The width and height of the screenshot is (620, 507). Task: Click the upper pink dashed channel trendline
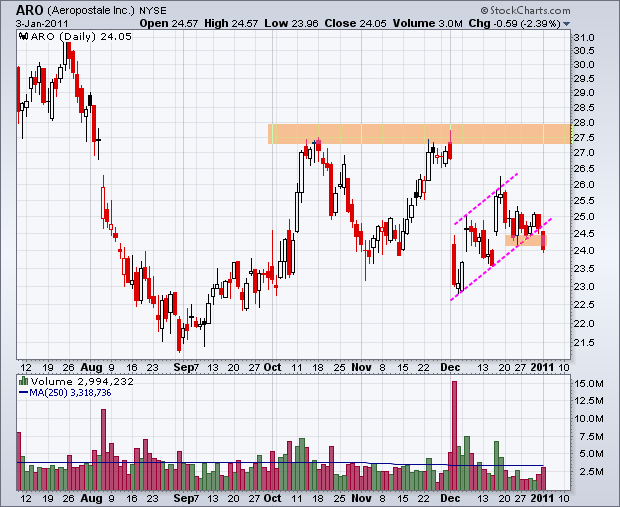[486, 199]
